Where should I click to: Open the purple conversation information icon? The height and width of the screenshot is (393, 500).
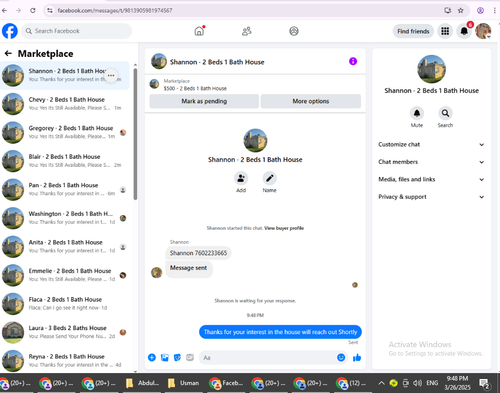(353, 61)
